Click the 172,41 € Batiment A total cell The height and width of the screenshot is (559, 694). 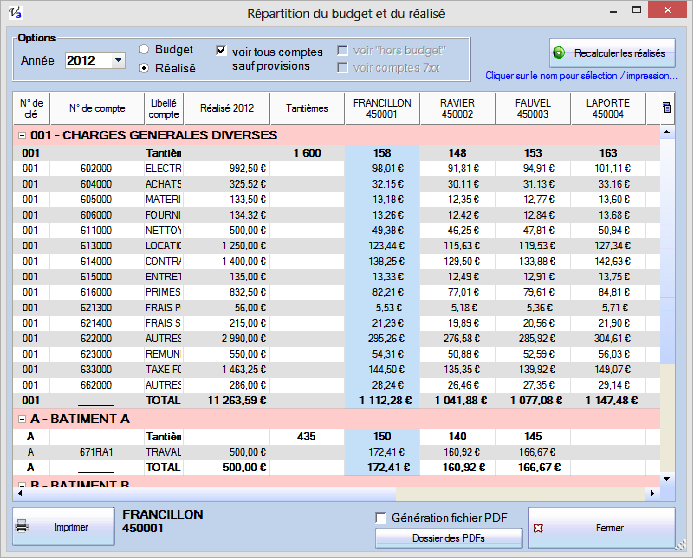[x=382, y=467]
